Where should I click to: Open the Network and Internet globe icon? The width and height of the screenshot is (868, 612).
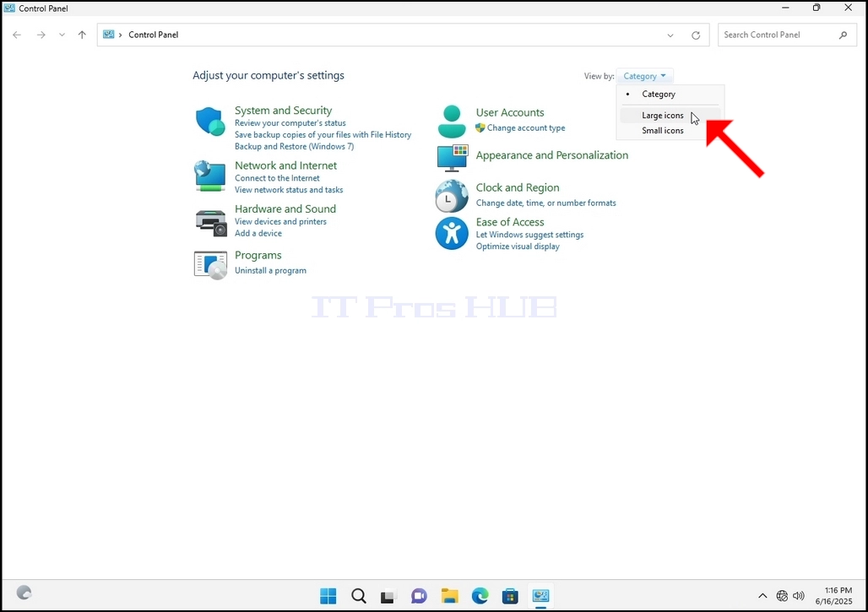click(x=210, y=176)
